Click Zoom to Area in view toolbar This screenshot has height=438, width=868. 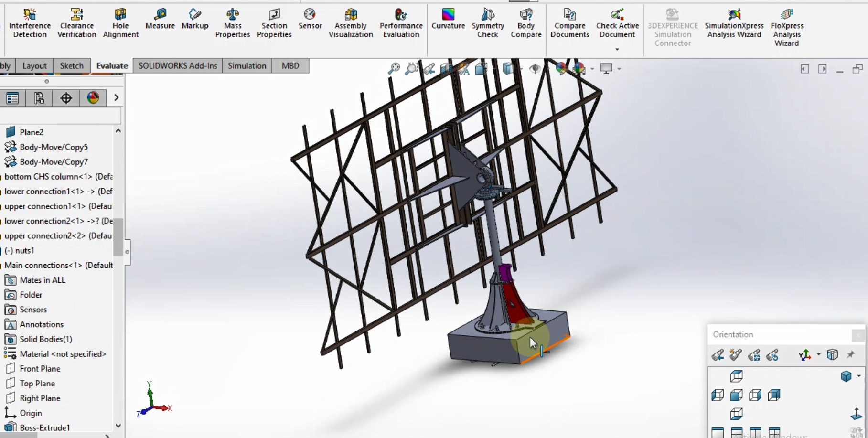(411, 69)
